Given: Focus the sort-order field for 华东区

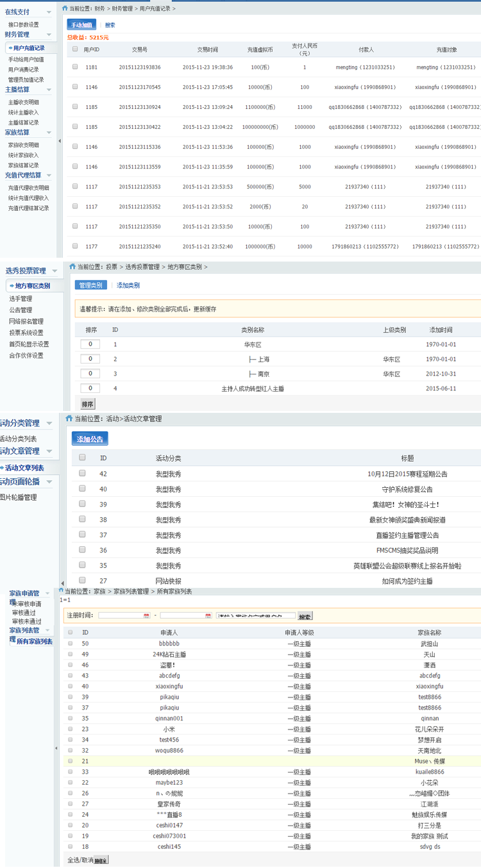Looking at the screenshot, I should pyautogui.click(x=90, y=344).
